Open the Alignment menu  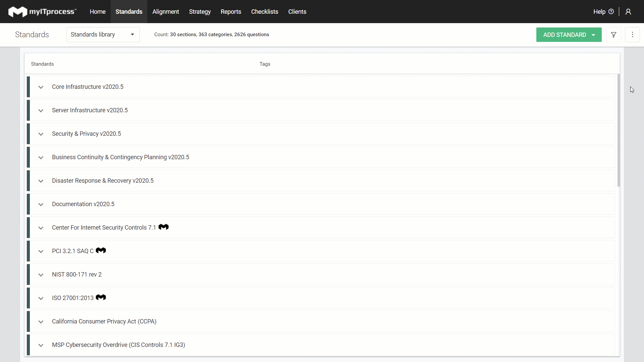coord(166,12)
